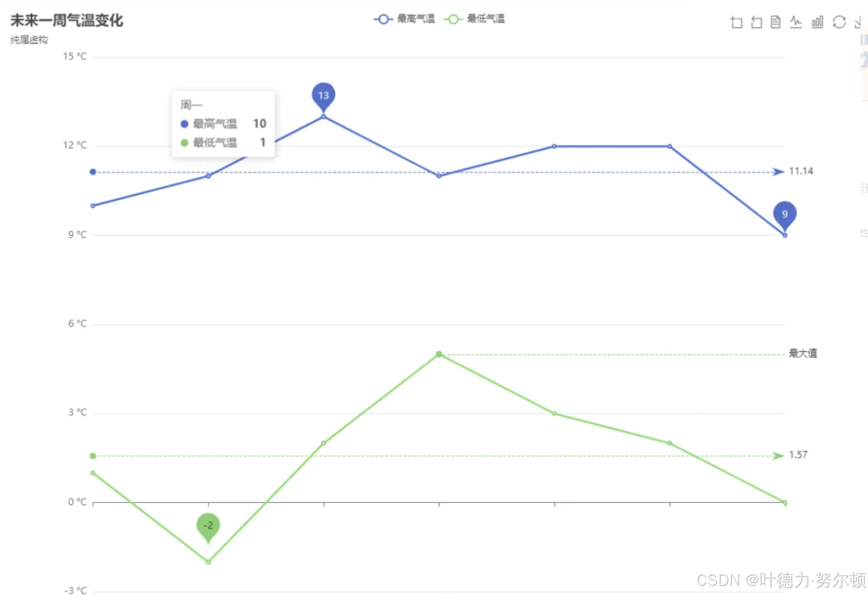Restore the chart to default state

(838, 22)
